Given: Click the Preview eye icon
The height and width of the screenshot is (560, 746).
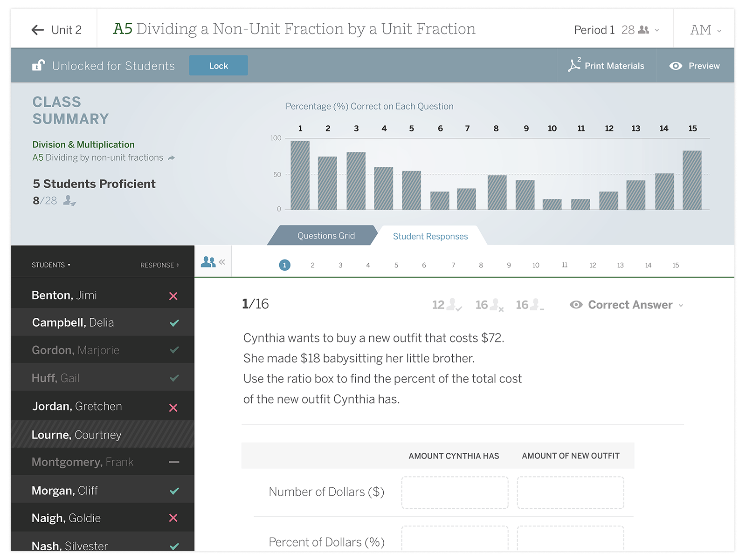Looking at the screenshot, I should (676, 66).
